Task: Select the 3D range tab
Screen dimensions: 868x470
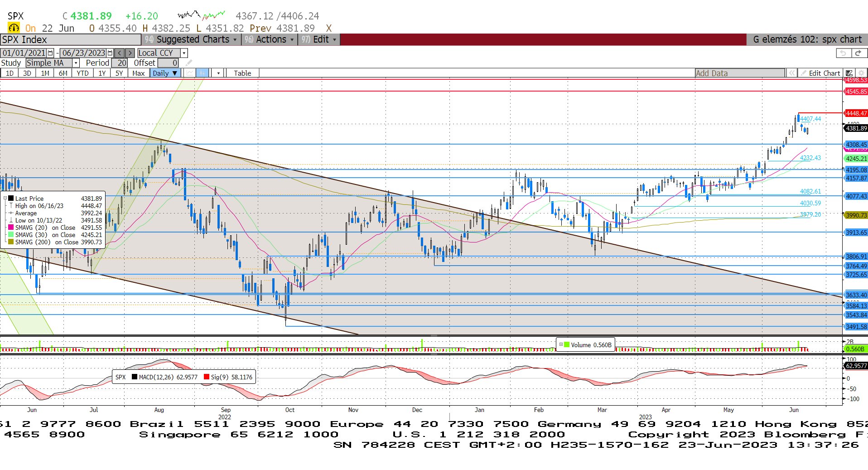Action: 27,73
